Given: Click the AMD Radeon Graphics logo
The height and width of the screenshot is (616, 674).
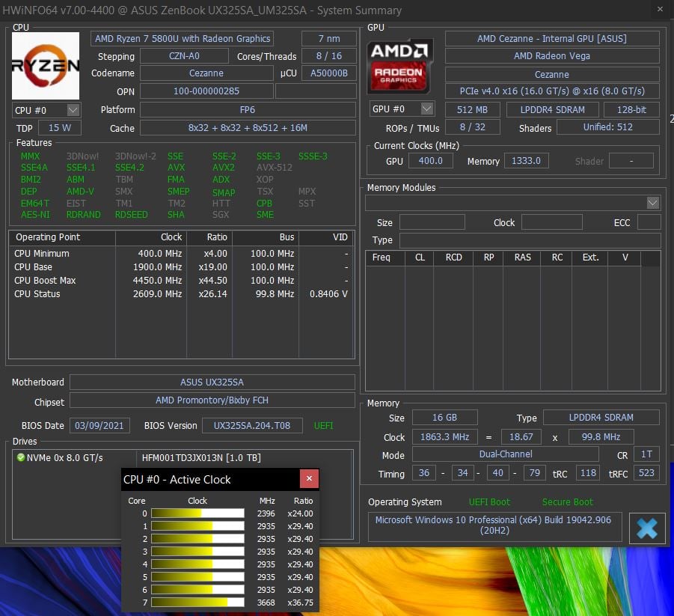Looking at the screenshot, I should [399, 67].
